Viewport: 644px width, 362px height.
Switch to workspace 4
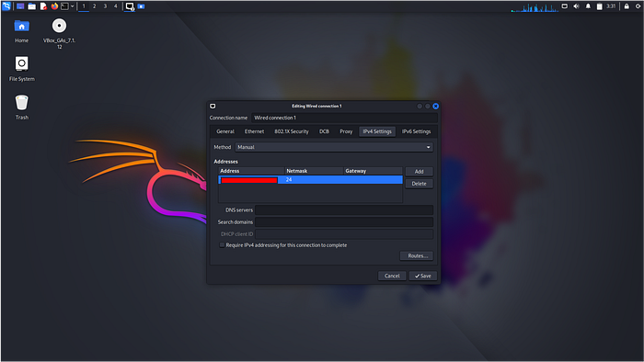[x=115, y=6]
